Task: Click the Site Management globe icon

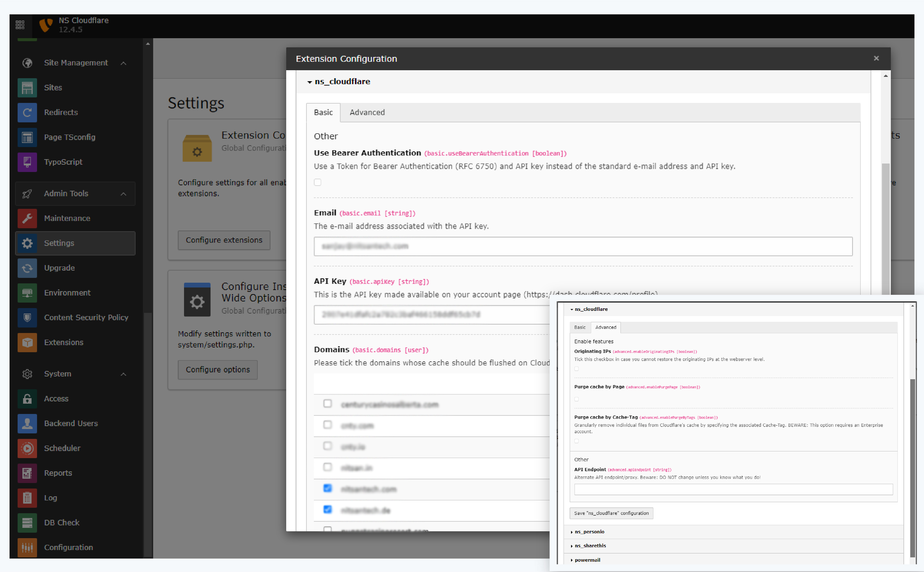Action: coord(27,63)
